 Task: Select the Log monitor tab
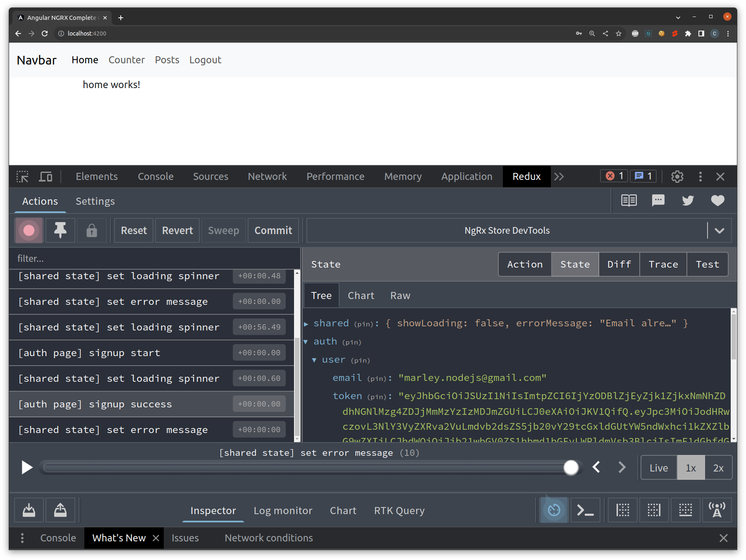pos(283,510)
